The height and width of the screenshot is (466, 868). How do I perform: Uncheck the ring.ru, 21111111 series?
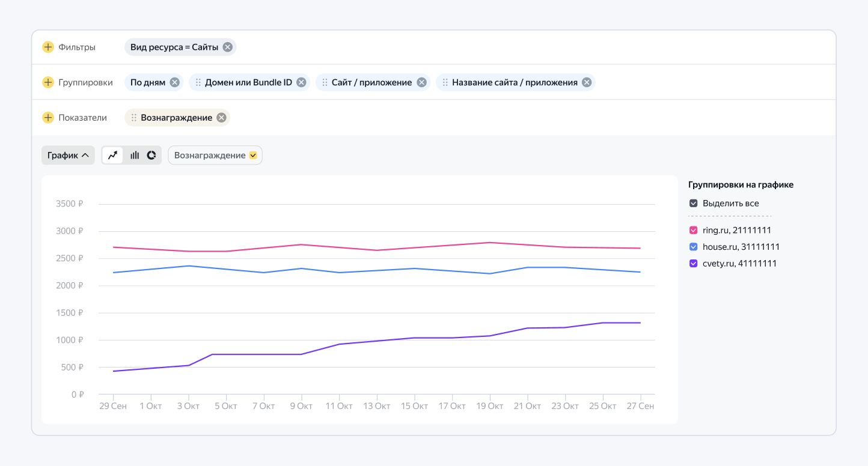[693, 230]
